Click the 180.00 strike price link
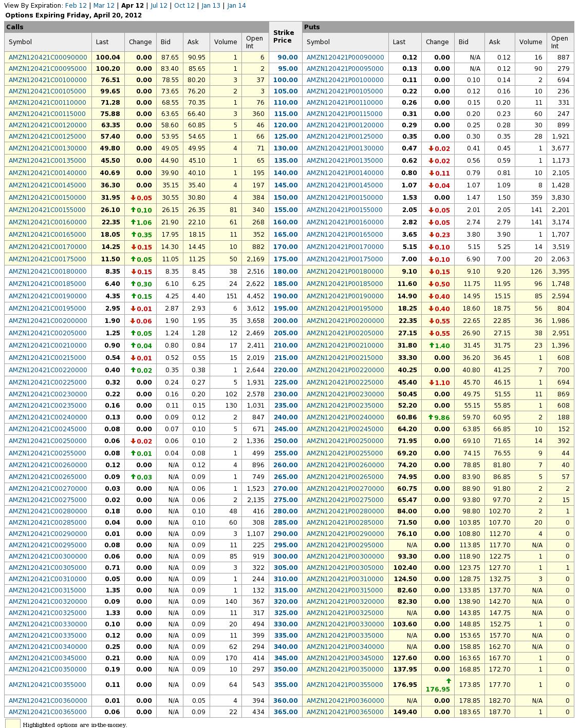580x728 pixels. pyautogui.click(x=286, y=272)
